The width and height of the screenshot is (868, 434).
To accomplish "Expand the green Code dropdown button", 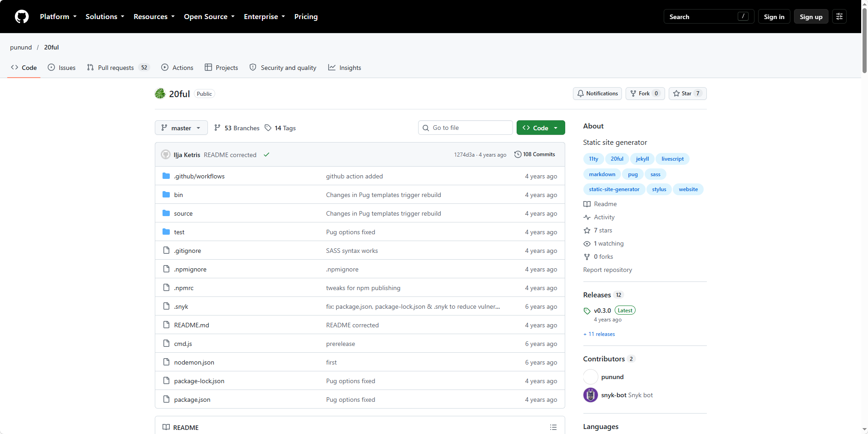I will pyautogui.click(x=541, y=128).
